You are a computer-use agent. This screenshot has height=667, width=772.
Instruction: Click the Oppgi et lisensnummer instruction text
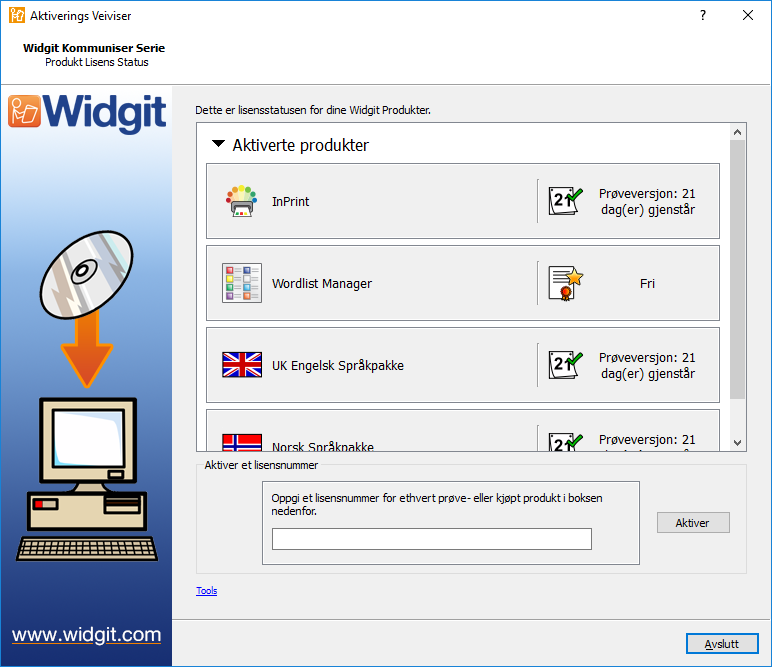point(437,504)
